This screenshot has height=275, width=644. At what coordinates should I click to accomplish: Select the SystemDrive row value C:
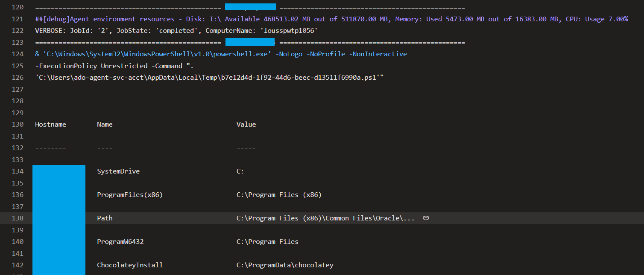click(x=239, y=171)
